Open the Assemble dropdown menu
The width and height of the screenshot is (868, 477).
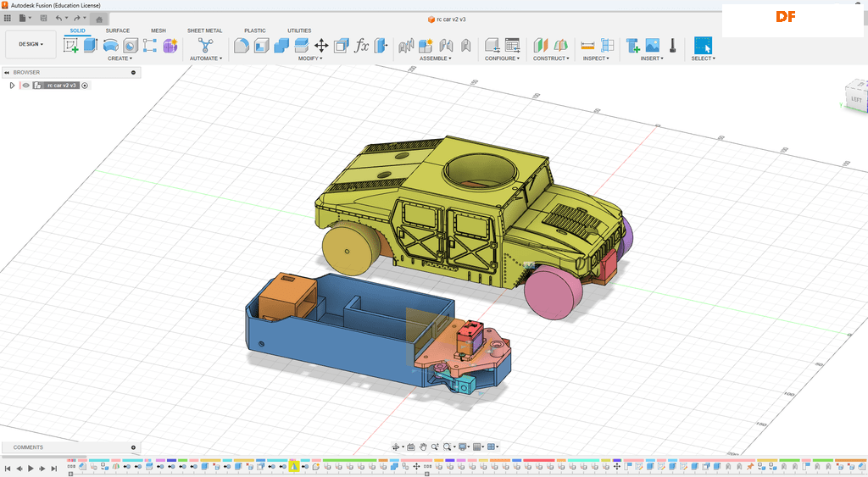(435, 58)
